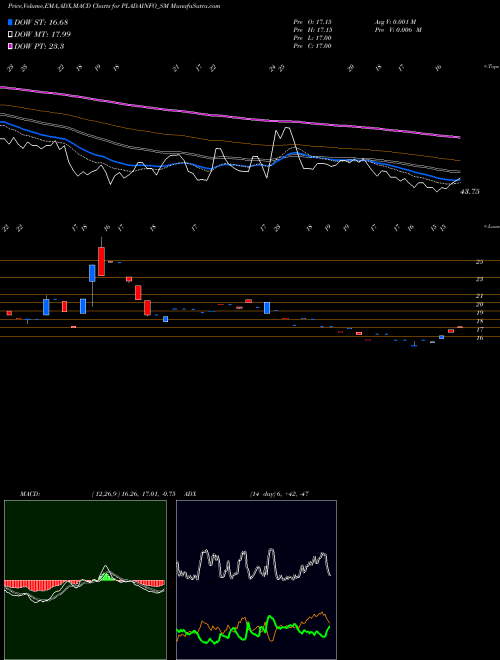Click the 'ADX' panel heading

tap(190, 494)
